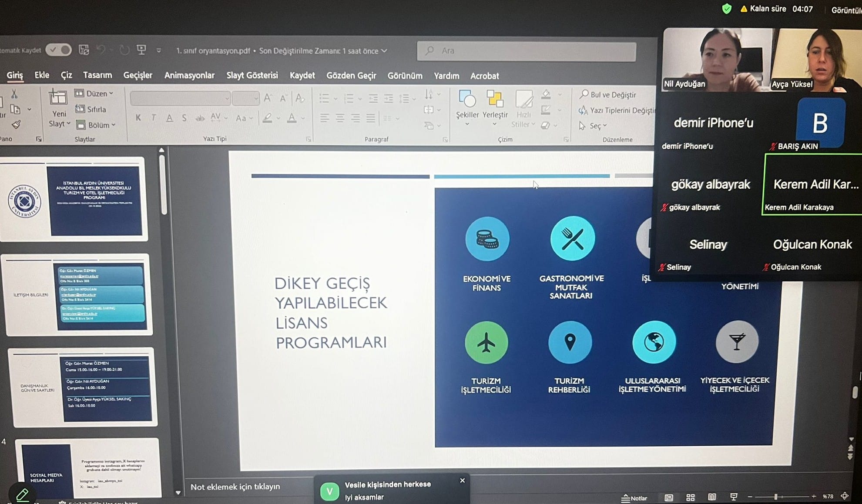
Task: Click the Sıfırla reset button
Action: point(91,109)
